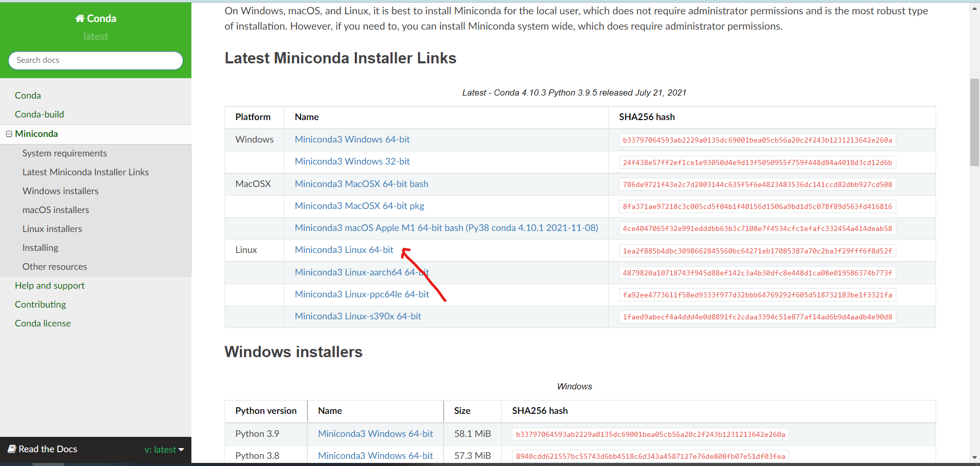Go to System requirements section
This screenshot has width=980, height=466.
click(x=65, y=153)
